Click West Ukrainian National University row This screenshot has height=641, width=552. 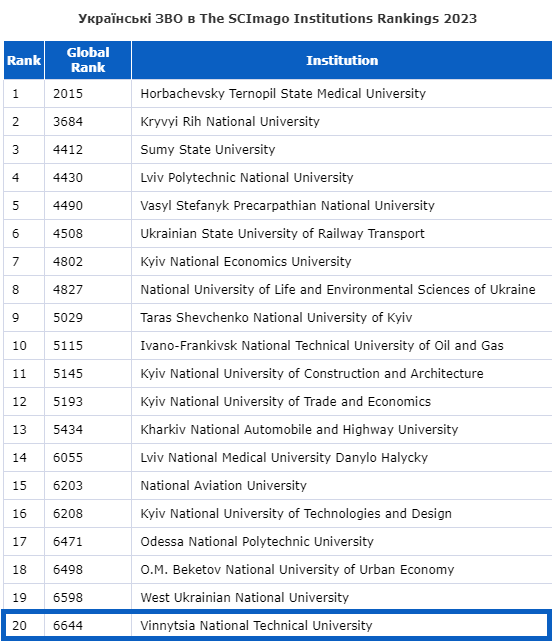(x=278, y=598)
